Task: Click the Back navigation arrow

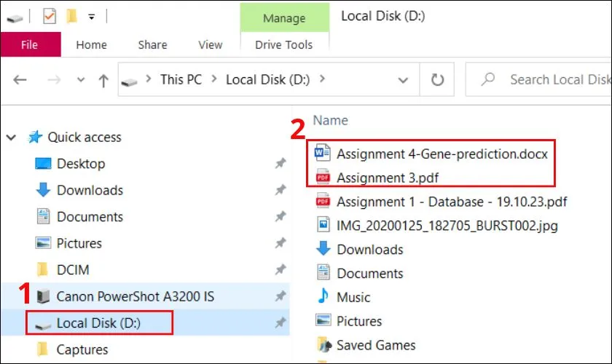Action: [x=20, y=80]
